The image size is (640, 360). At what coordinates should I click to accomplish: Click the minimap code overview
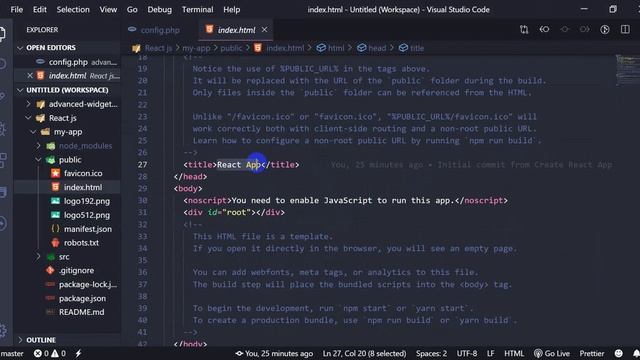pos(627,70)
